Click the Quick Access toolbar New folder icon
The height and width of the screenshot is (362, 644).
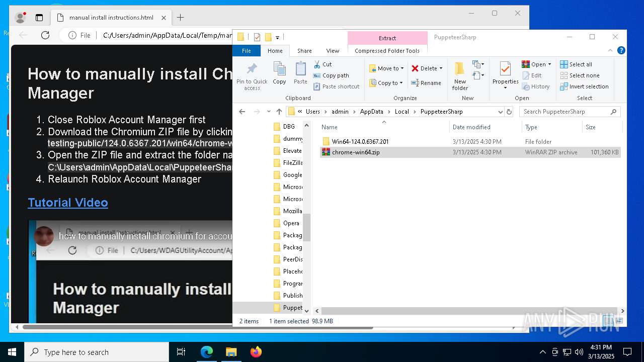coord(268,37)
